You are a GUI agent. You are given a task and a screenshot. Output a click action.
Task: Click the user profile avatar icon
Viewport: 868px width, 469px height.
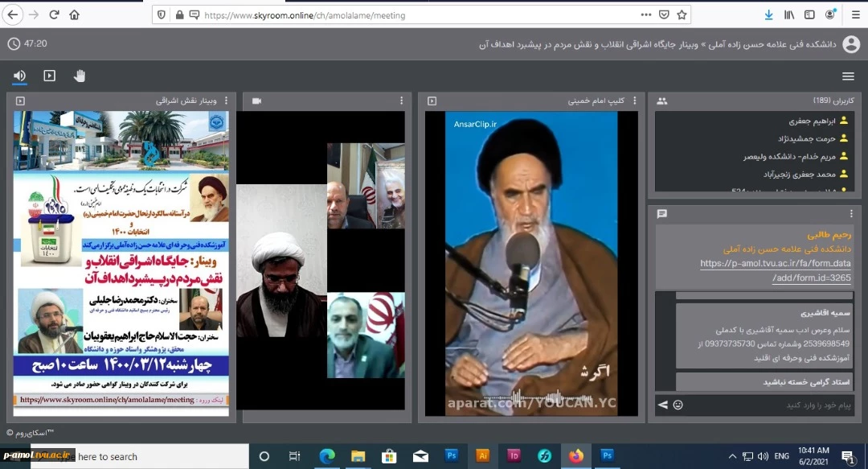pos(850,44)
